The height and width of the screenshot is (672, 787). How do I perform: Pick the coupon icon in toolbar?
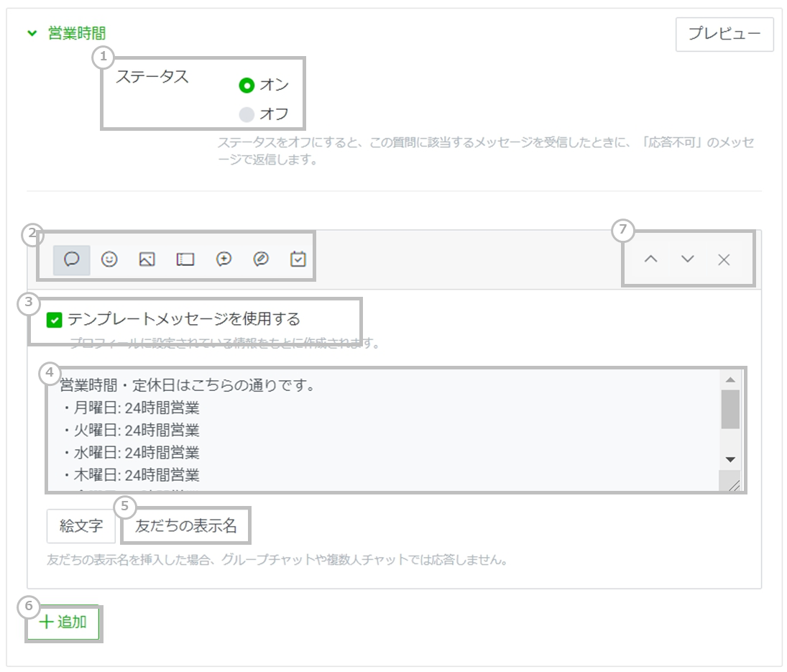coord(185,259)
